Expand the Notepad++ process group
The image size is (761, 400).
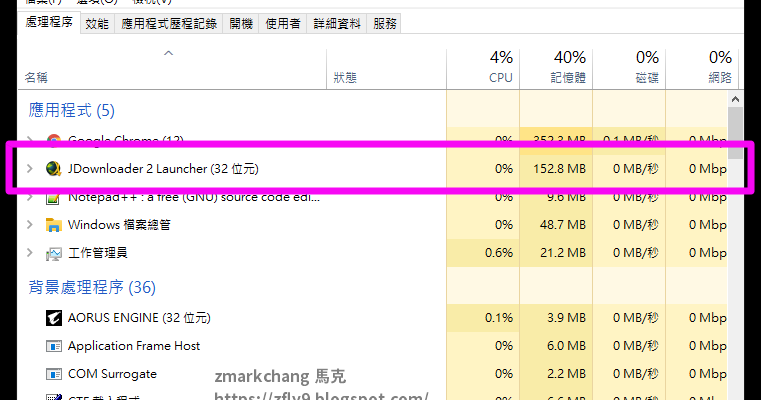point(30,198)
